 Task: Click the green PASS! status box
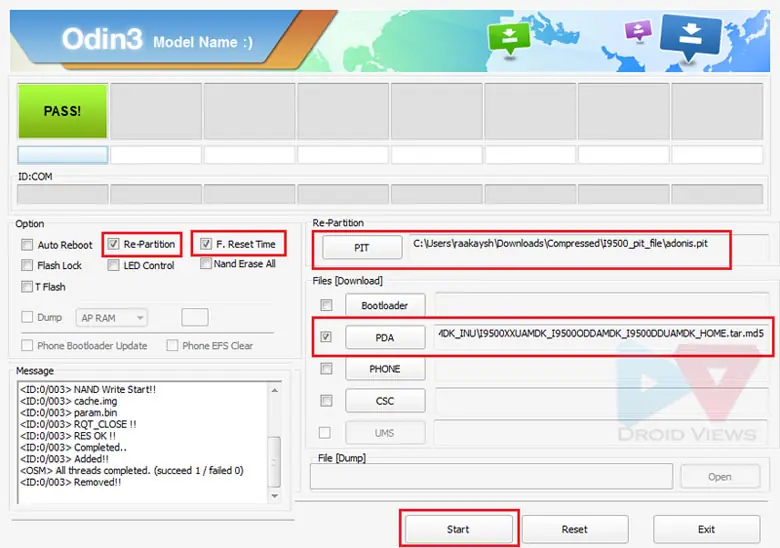tap(63, 111)
